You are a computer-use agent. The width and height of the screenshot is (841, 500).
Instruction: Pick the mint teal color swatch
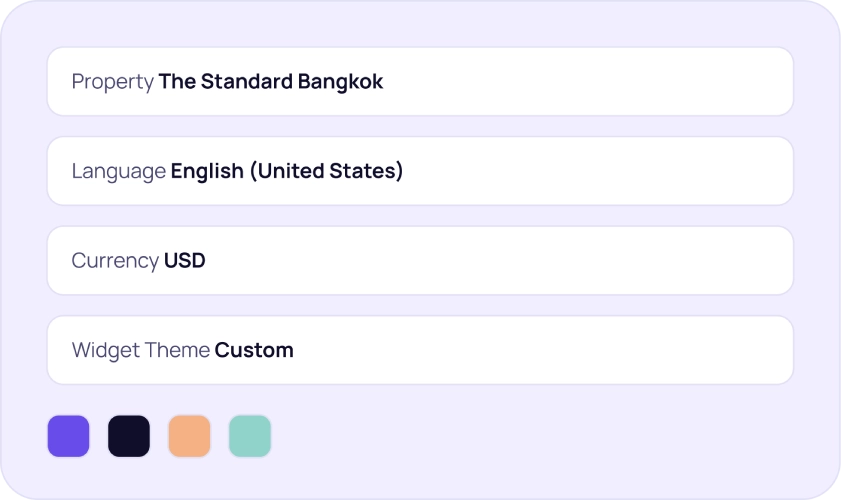(x=250, y=436)
